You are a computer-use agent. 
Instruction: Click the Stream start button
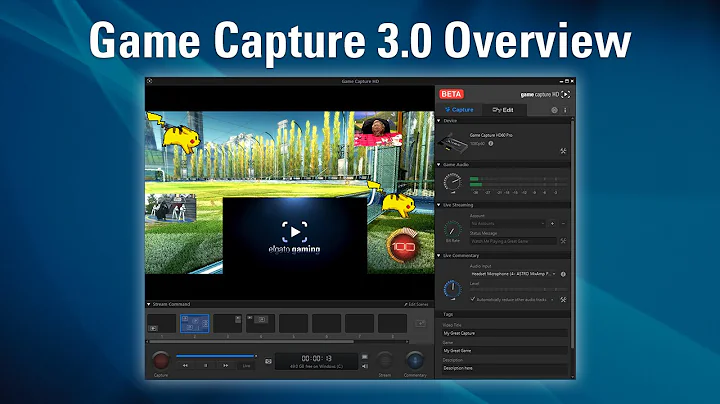point(385,360)
